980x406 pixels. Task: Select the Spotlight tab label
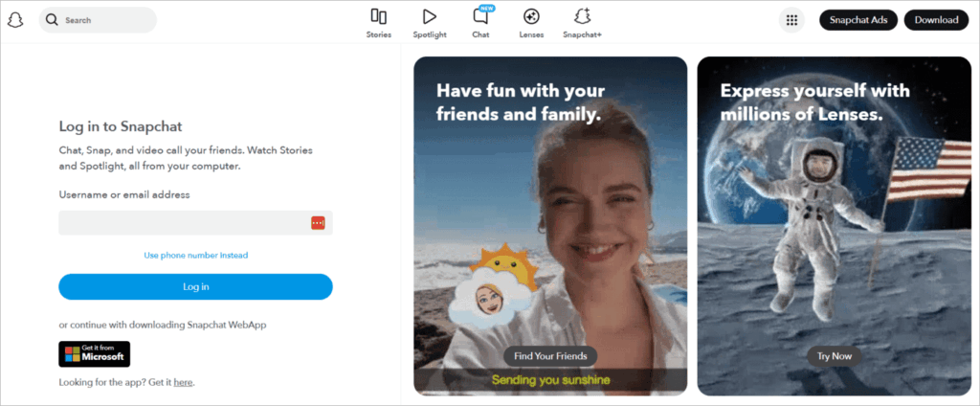pos(430,35)
